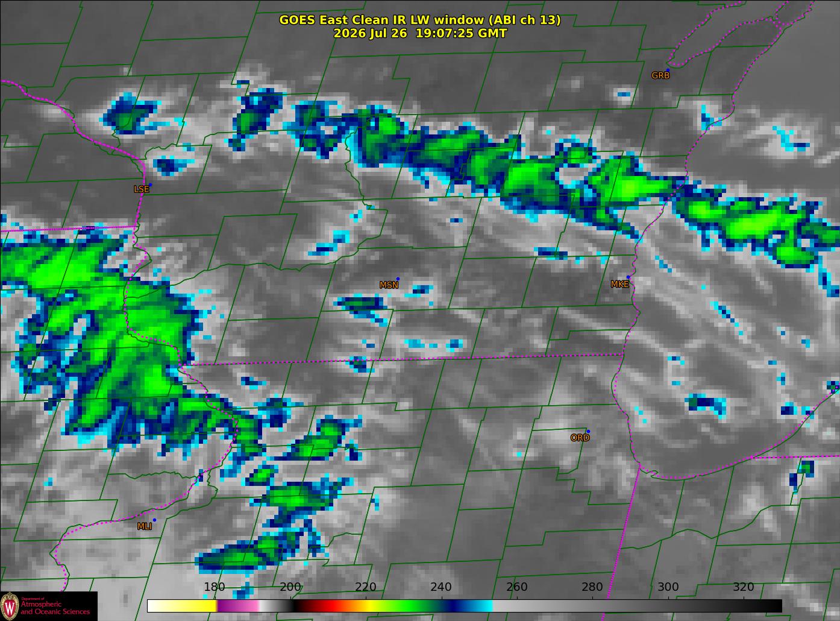Click the University of Wisconsin crest logo
Image resolution: width=840 pixels, height=621 pixels.
(10, 606)
